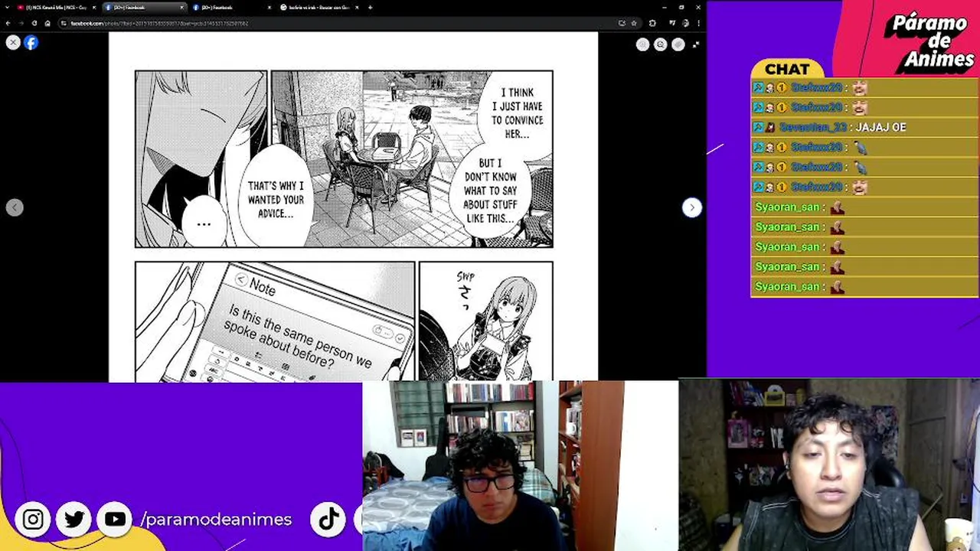Screen dimensions: 980x551
Task: Switch to the second Facebook tab
Action: coord(232,7)
